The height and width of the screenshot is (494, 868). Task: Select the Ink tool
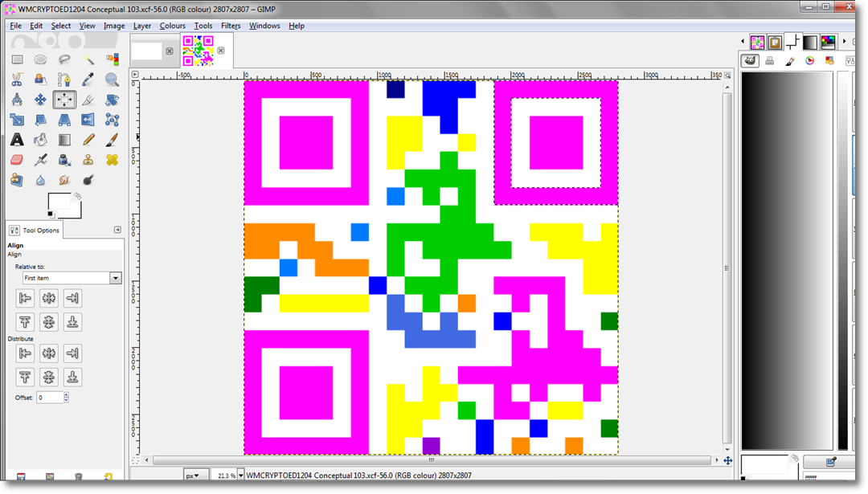tap(64, 160)
